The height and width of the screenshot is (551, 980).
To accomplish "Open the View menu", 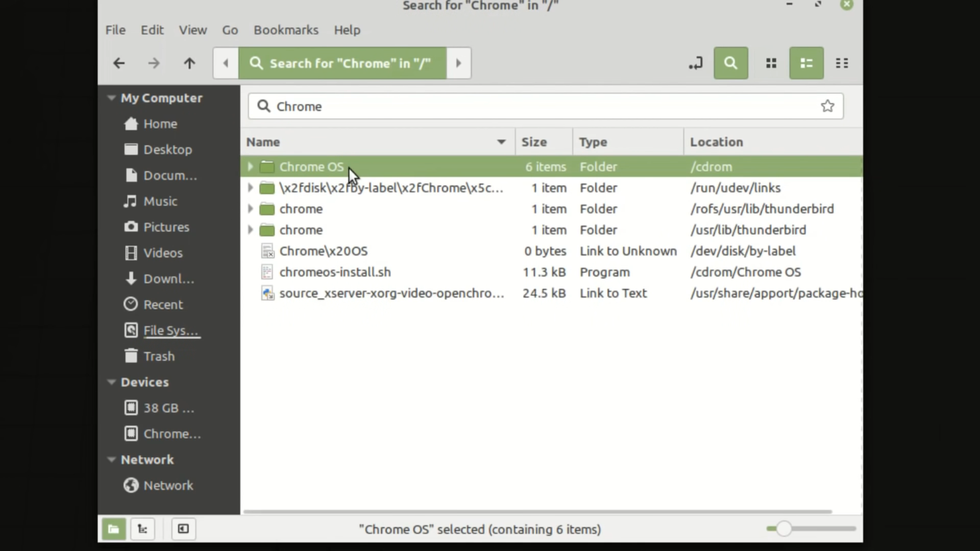I will click(x=192, y=30).
